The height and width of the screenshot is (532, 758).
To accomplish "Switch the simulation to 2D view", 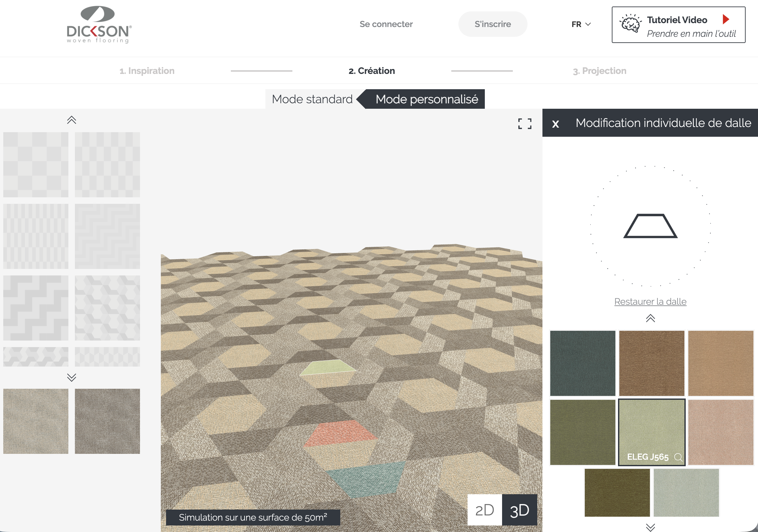I will (484, 510).
